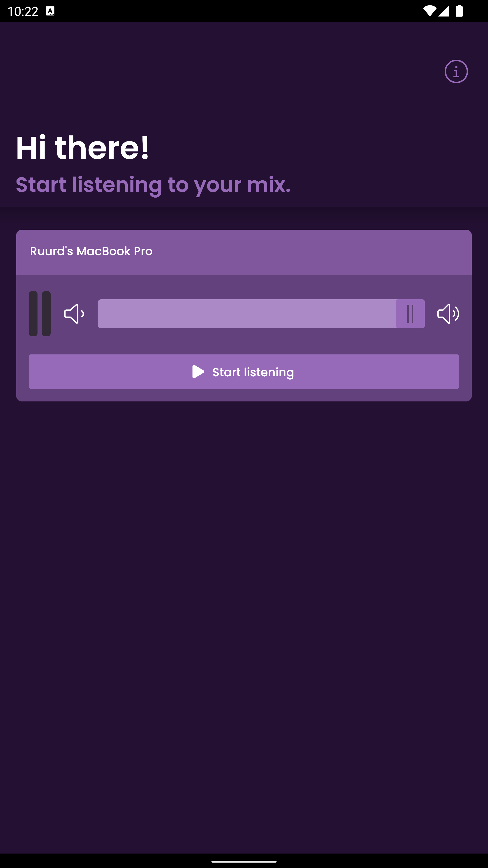Tap the battery icon in status bar
Image resolution: width=488 pixels, height=868 pixels.
pyautogui.click(x=459, y=11)
